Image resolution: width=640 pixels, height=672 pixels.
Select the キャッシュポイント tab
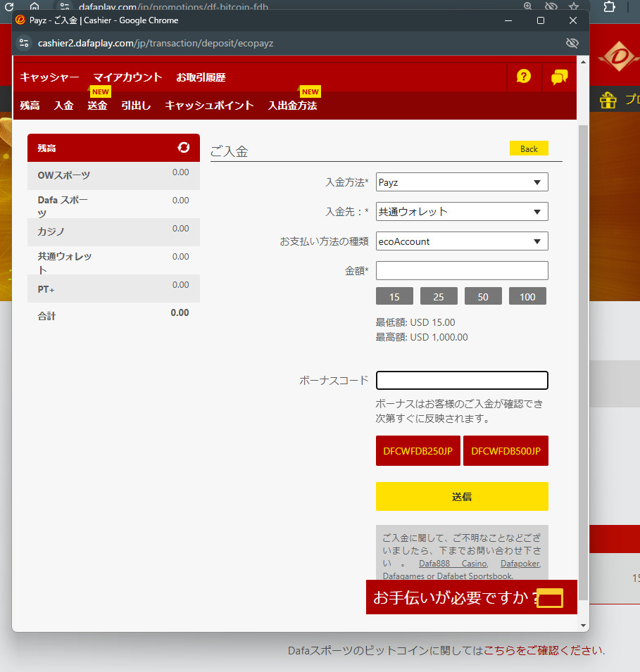pyautogui.click(x=209, y=106)
